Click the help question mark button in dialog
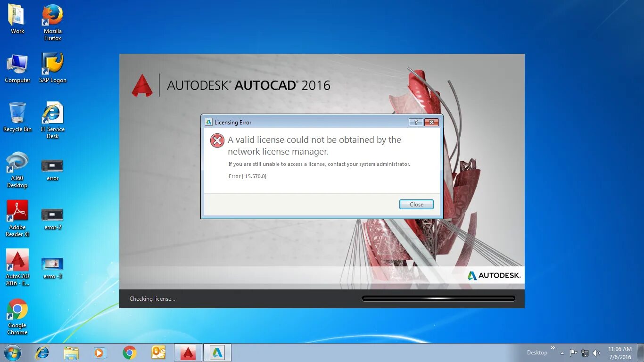Image resolution: width=644 pixels, height=362 pixels. tap(415, 122)
